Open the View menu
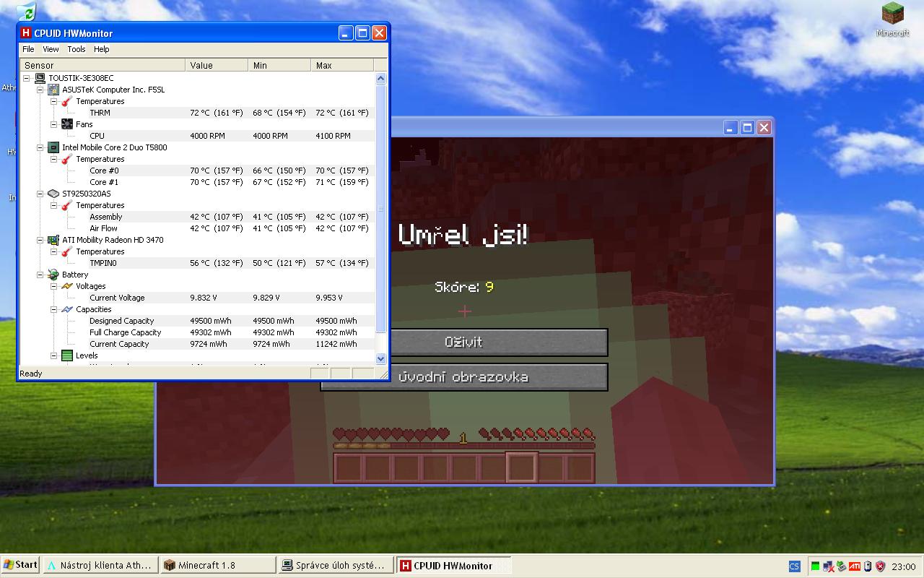The image size is (924, 578). point(51,49)
